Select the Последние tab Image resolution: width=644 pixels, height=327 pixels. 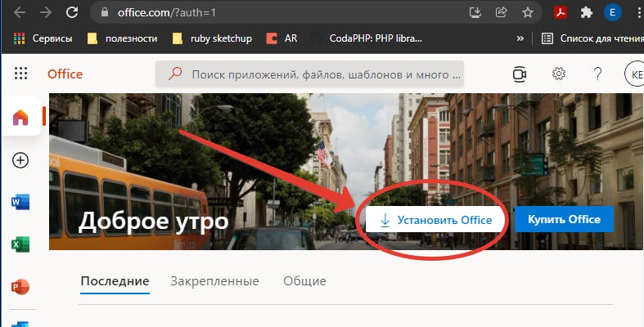tap(115, 281)
